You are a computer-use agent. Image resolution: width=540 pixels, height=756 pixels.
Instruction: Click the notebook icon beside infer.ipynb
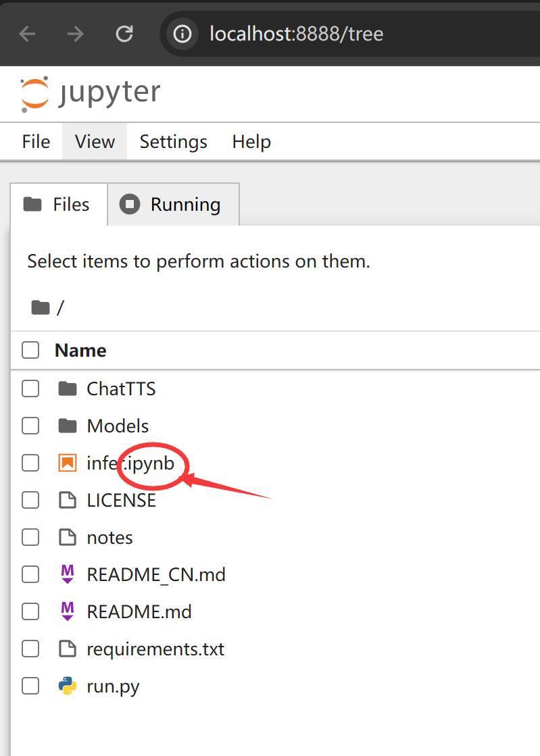(68, 463)
